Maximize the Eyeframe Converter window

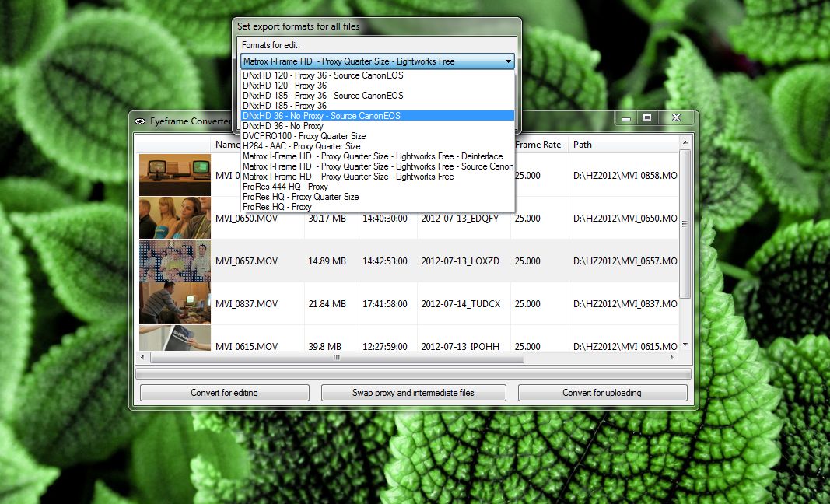tap(647, 118)
